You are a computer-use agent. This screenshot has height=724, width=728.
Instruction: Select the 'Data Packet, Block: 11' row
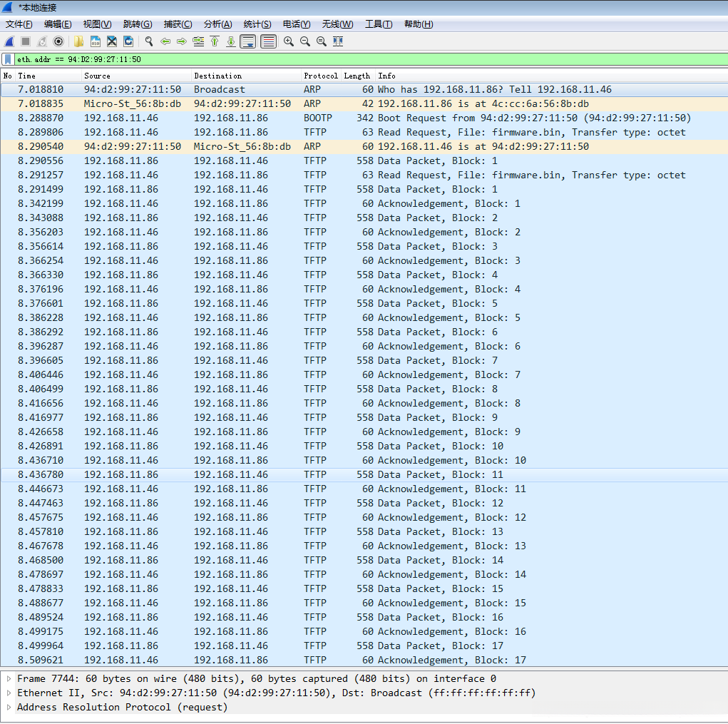(x=364, y=474)
